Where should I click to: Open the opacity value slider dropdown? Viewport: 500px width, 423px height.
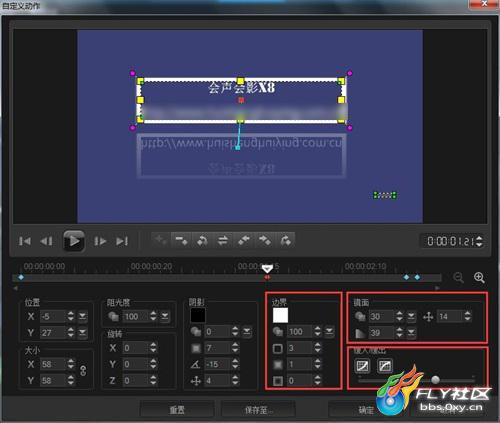click(165, 316)
